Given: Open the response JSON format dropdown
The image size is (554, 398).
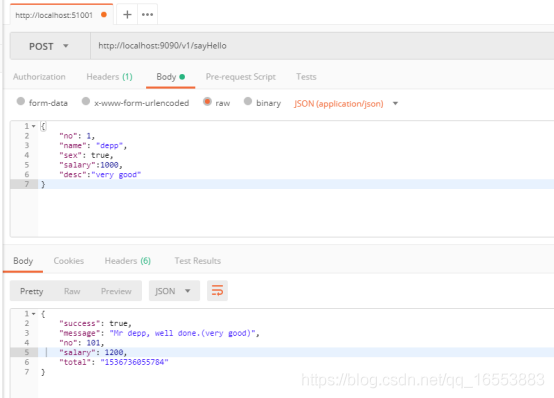Looking at the screenshot, I should (x=174, y=291).
